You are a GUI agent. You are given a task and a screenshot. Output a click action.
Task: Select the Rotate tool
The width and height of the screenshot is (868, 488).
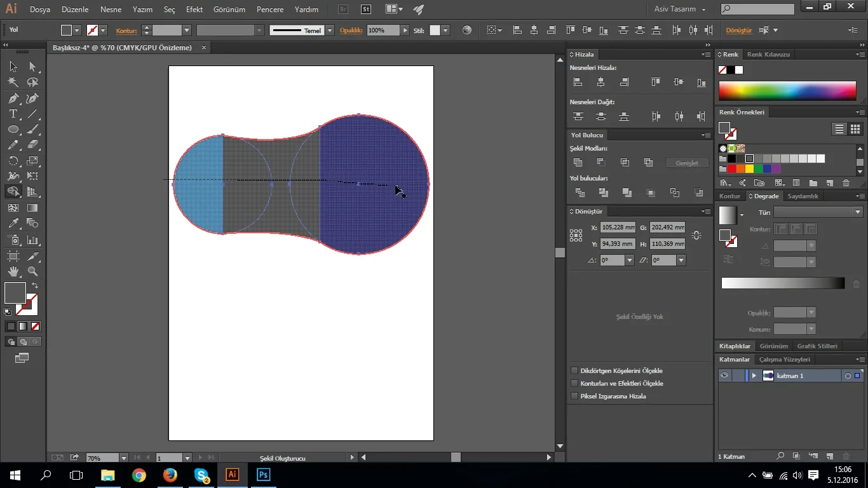13,161
